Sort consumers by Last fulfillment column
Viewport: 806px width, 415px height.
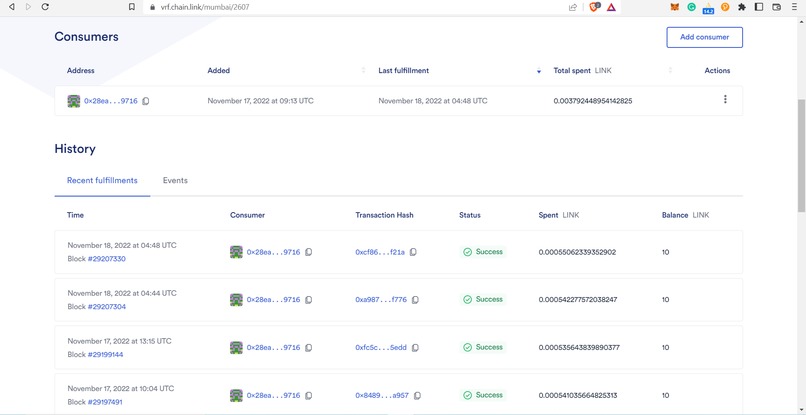coord(539,70)
